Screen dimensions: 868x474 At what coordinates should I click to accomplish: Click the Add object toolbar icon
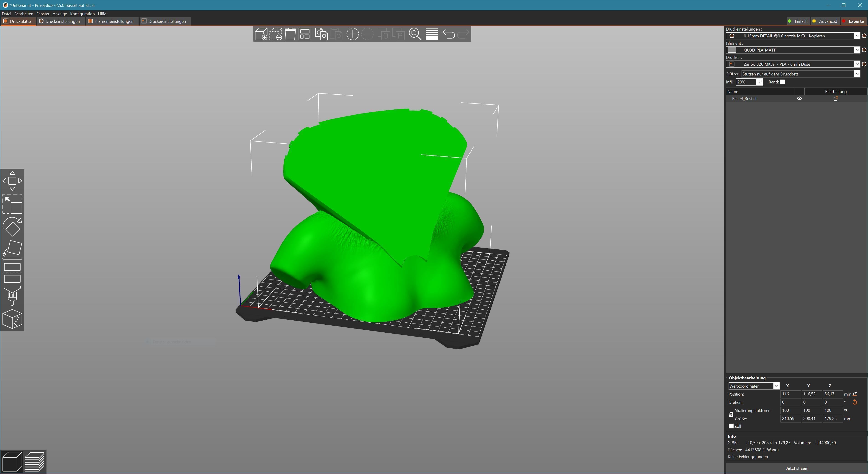261,34
